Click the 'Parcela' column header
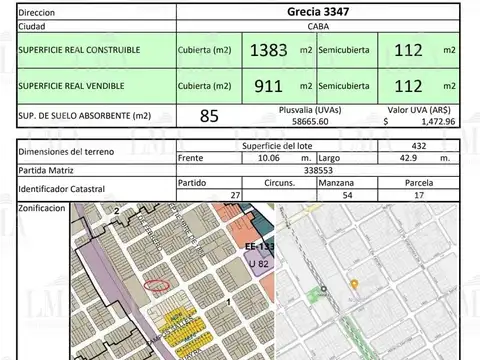Screen dimensions: 480x360 tap(419, 183)
